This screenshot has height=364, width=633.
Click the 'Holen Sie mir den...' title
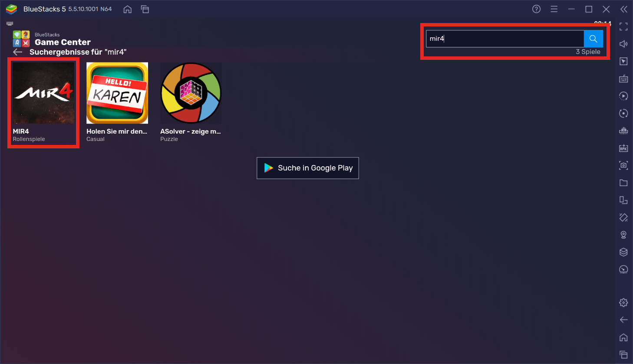pos(117,131)
